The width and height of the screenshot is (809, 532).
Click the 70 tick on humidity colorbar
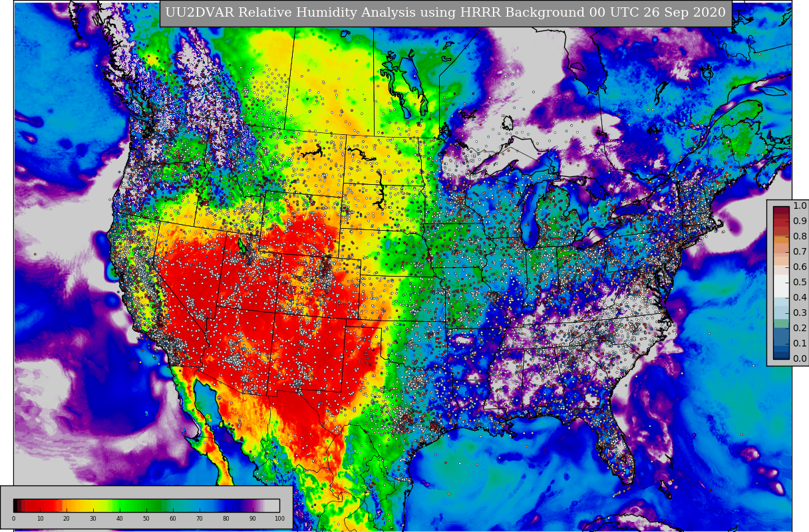200,519
